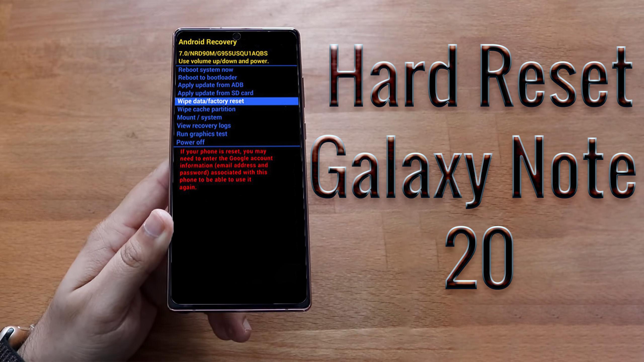Click Mount / system option
This screenshot has width=644, height=362.
coord(200,117)
